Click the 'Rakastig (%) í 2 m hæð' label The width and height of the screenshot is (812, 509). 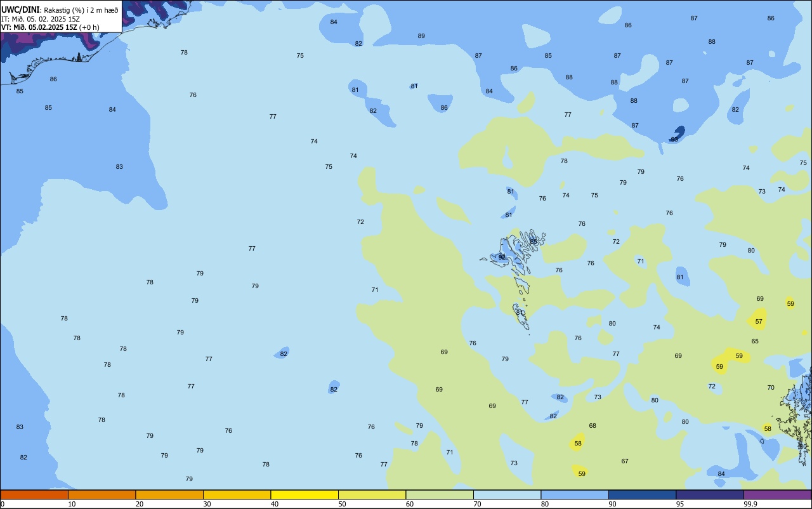(81, 10)
